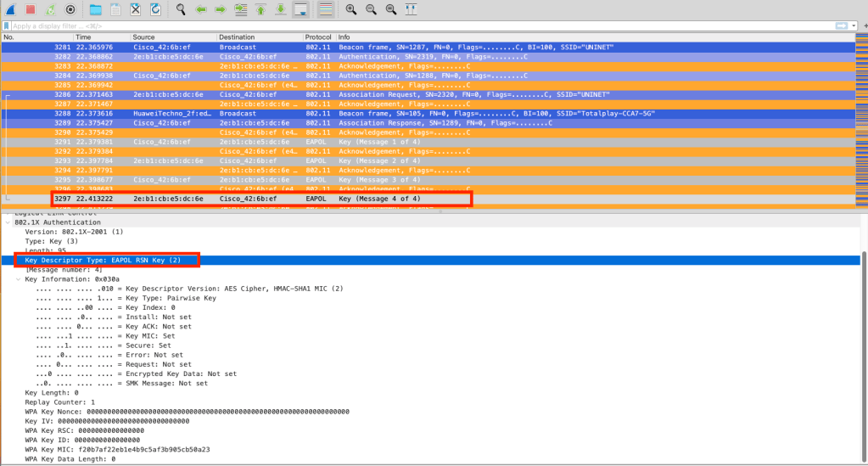Collapse the 802.1X Authentication tree
868x466 pixels.
[x=8, y=222]
